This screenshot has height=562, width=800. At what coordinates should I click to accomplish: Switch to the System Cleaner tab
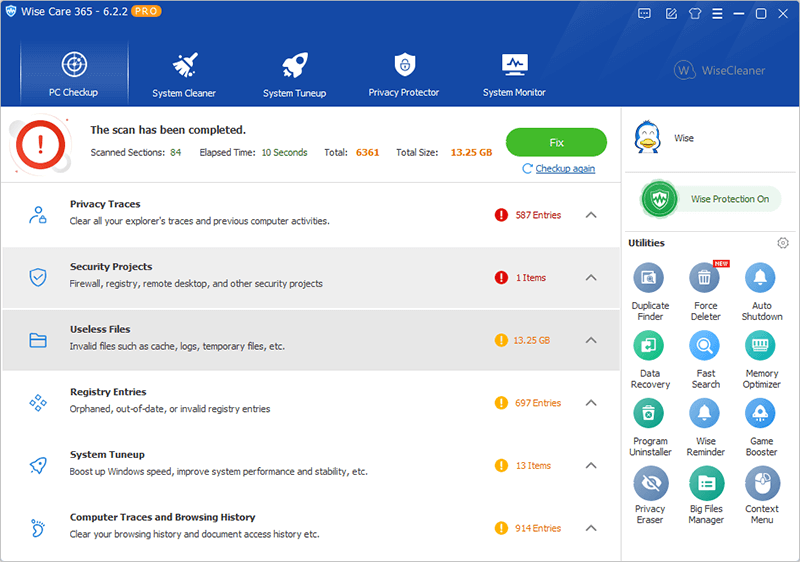[x=184, y=74]
